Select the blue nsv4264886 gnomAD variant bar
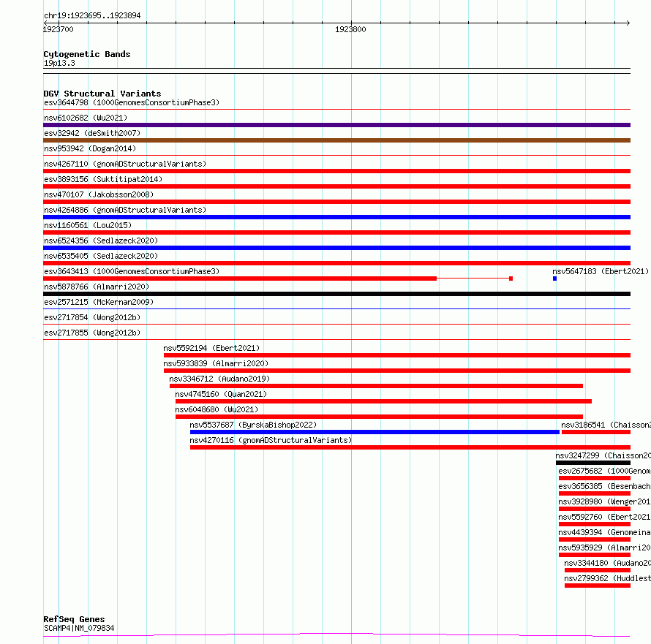651x644 pixels. tap(336, 217)
